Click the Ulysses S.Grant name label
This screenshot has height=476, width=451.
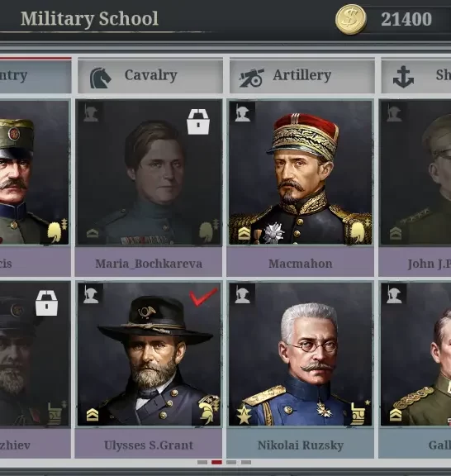coord(149,445)
